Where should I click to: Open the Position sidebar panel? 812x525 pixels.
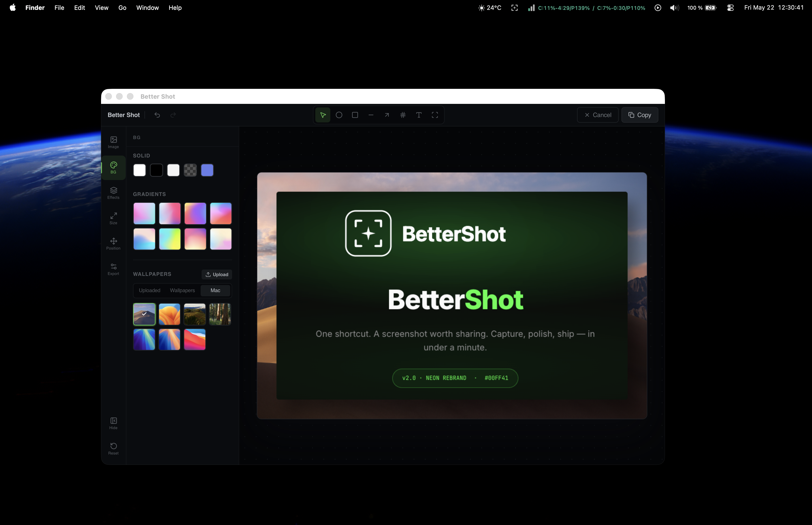[113, 244]
